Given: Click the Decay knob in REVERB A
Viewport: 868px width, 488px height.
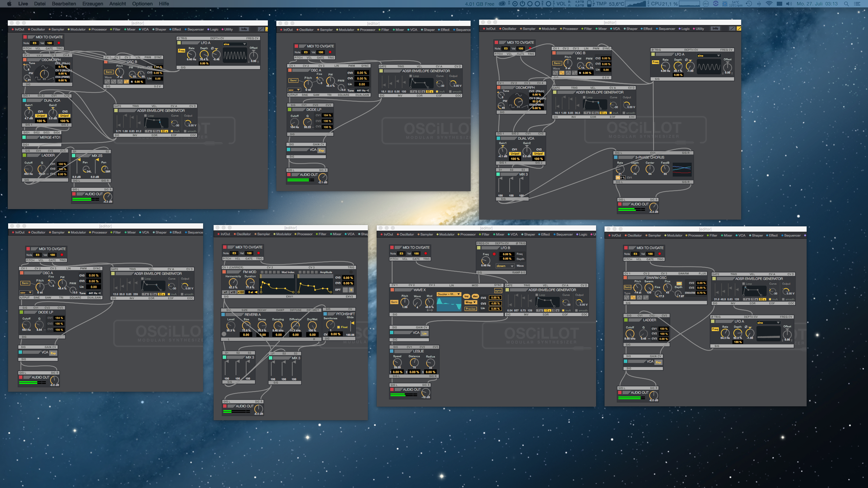Looking at the screenshot, I should tap(262, 326).
